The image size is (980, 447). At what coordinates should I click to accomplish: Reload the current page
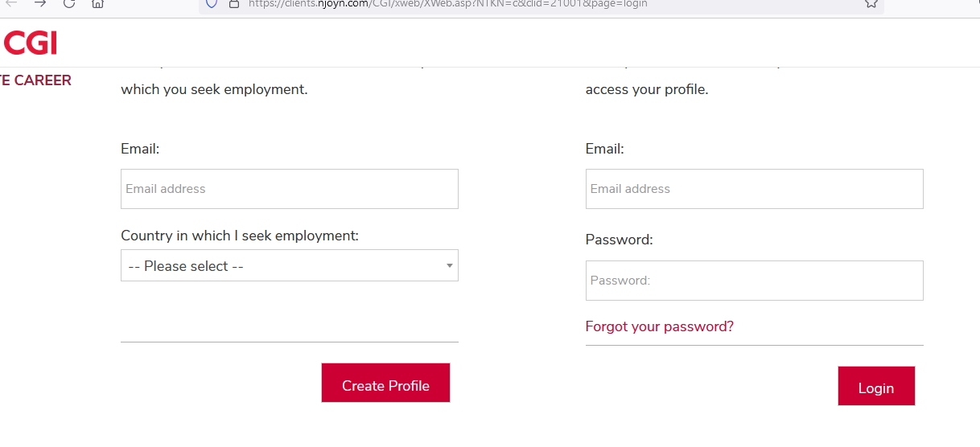pos(69,3)
